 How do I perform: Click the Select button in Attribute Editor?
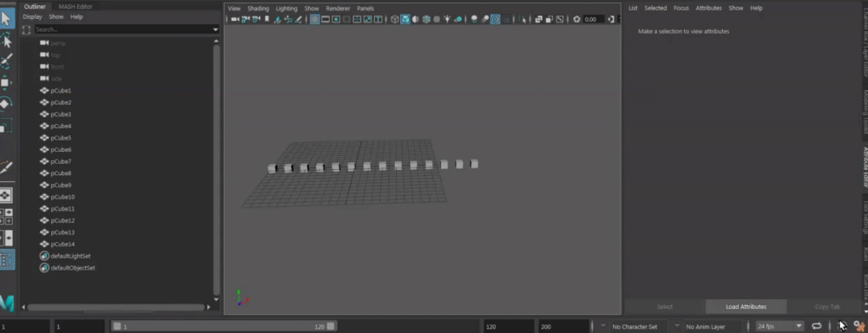665,306
